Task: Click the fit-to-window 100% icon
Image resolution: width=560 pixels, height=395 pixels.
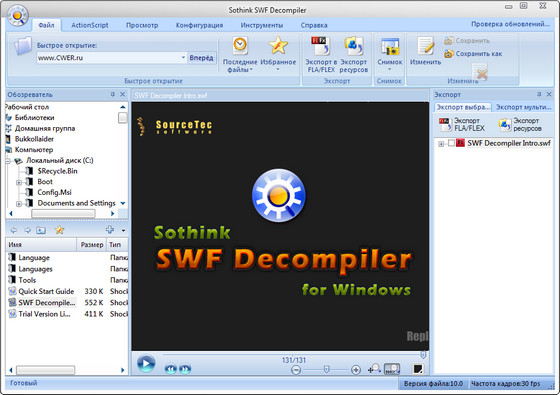Action: pyautogui.click(x=392, y=369)
